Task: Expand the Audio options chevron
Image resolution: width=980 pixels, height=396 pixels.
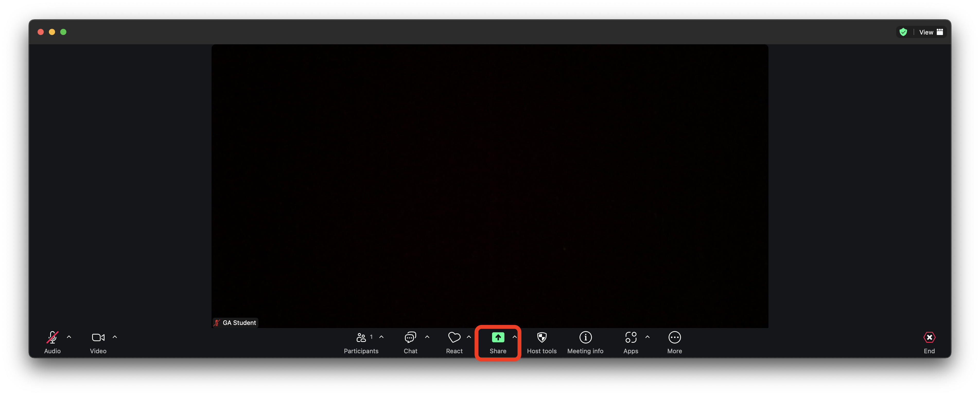Action: [69, 337]
